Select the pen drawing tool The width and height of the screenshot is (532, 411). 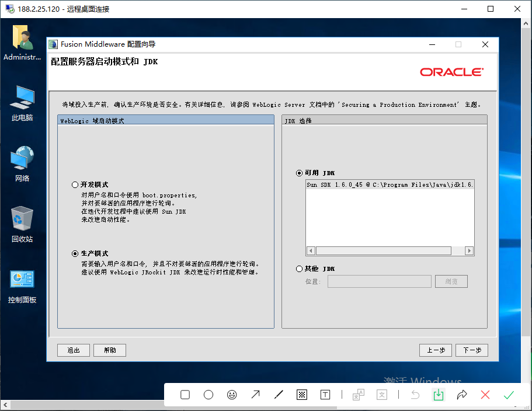(x=279, y=395)
